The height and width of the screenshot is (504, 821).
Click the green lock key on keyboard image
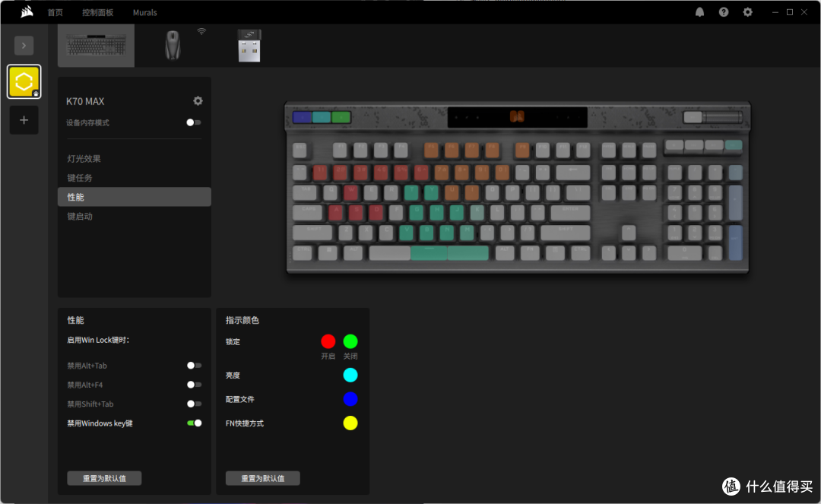341,117
